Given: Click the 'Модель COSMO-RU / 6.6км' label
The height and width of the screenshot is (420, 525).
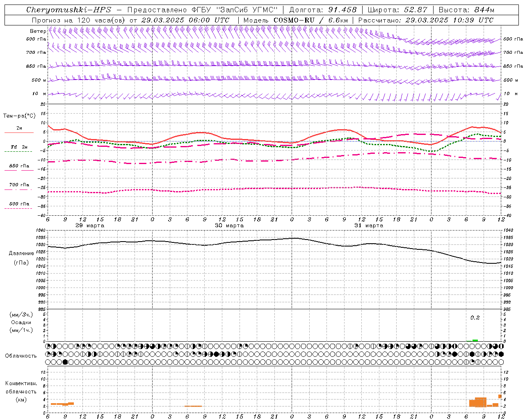Looking at the screenshot, I should (296, 20).
